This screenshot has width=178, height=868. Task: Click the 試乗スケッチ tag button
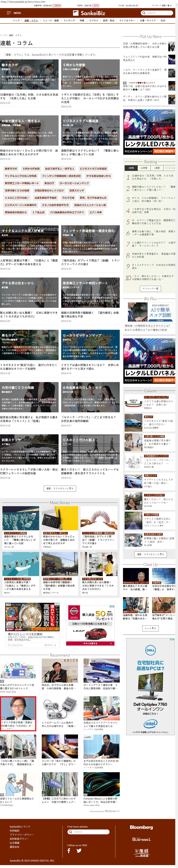77,191
